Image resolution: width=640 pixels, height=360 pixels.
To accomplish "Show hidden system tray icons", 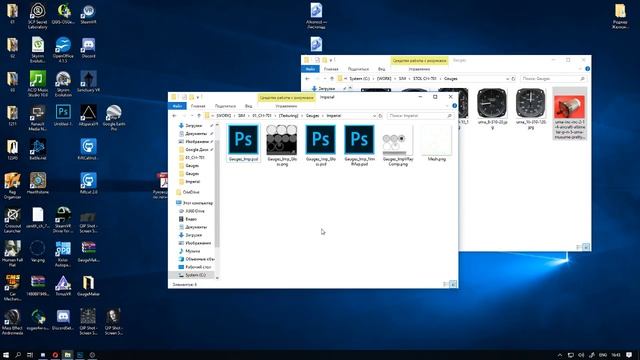I will pyautogui.click(x=560, y=355).
